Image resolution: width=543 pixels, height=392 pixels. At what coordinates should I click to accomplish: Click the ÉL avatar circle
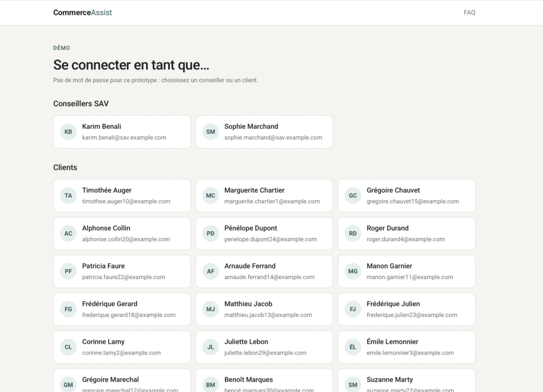point(353,347)
